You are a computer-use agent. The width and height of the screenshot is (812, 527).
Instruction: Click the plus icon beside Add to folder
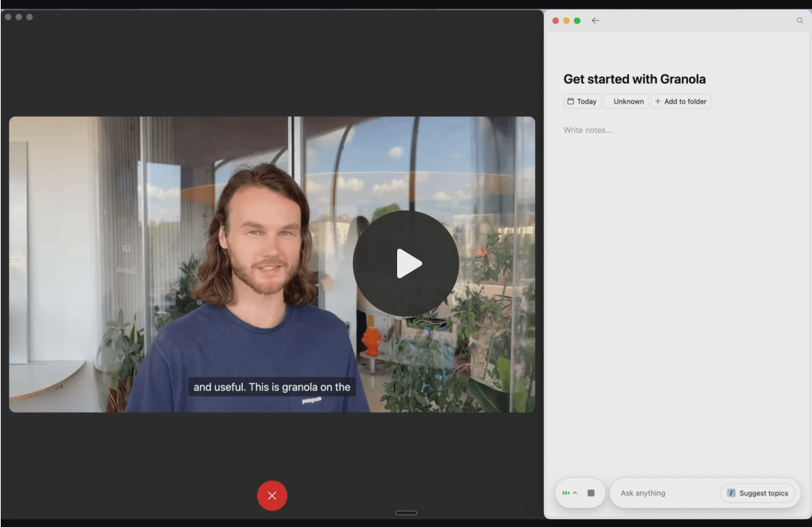point(658,101)
